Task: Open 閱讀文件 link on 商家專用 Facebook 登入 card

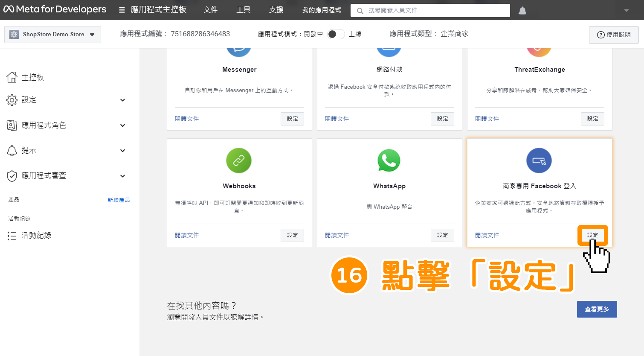Action: point(487,235)
